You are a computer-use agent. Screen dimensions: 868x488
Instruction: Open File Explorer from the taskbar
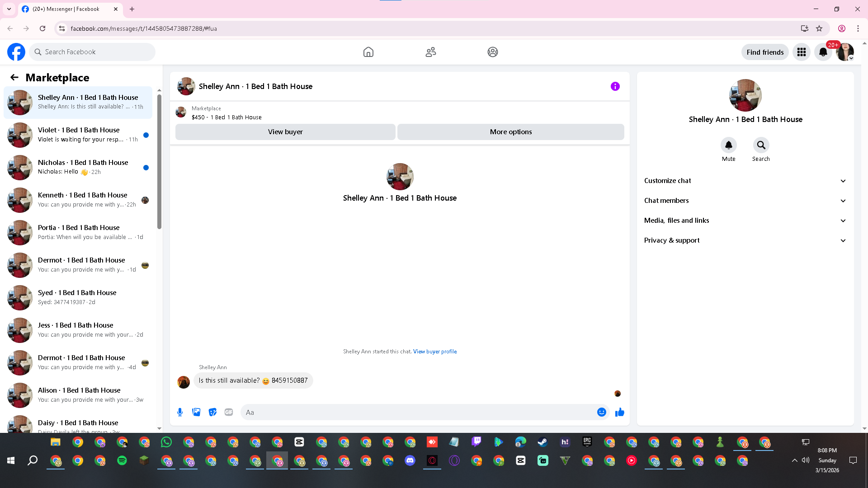[x=56, y=442]
